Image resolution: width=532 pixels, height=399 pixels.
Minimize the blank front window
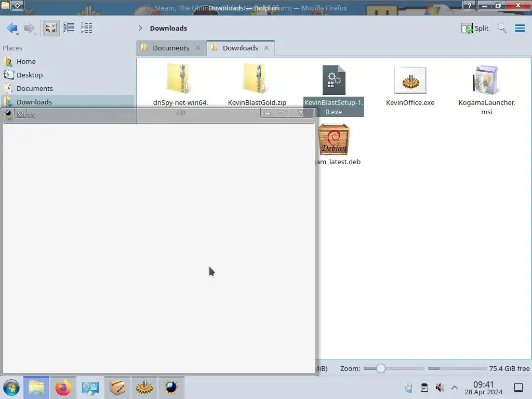pos(268,113)
